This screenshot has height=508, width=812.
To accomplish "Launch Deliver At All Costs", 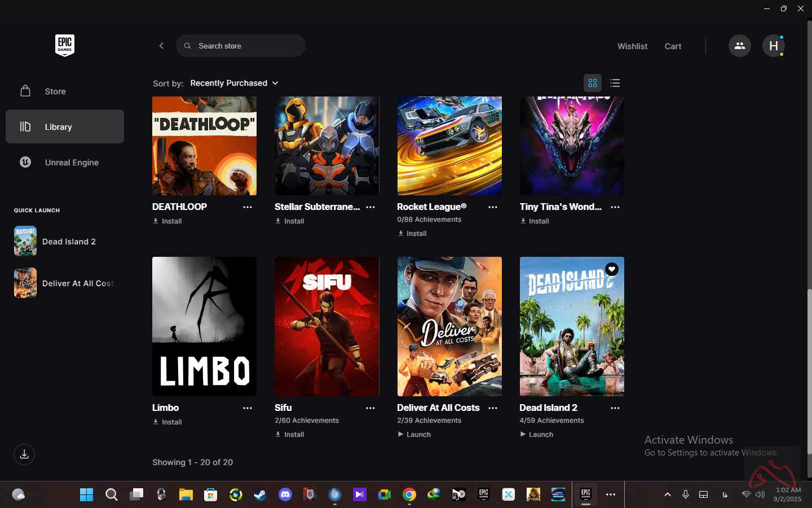I will click(x=414, y=435).
